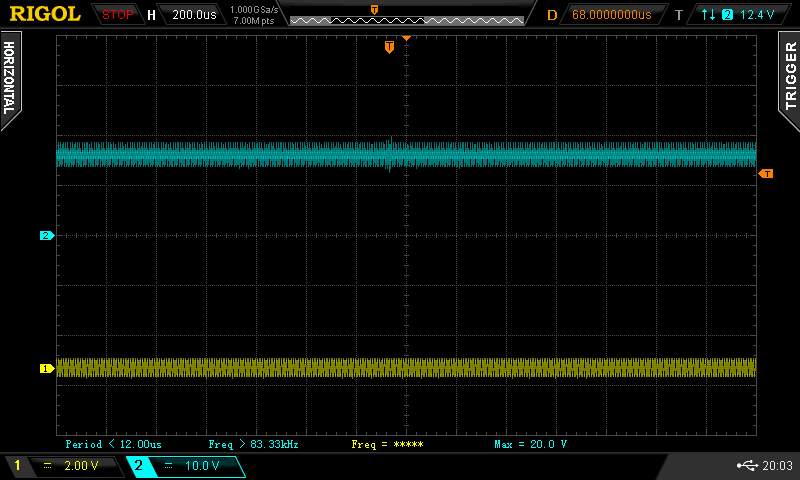Select the trigger edge slope icon

[709, 15]
